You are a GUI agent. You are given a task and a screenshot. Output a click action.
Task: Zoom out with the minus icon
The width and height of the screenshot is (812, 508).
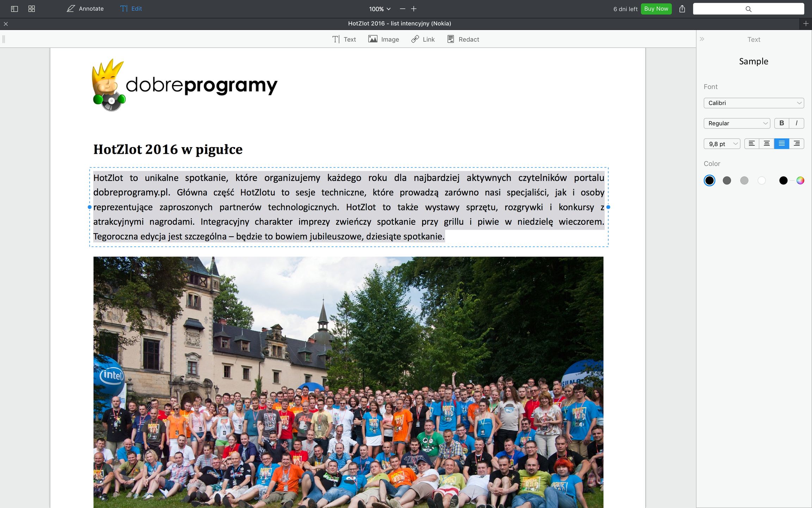coord(402,9)
